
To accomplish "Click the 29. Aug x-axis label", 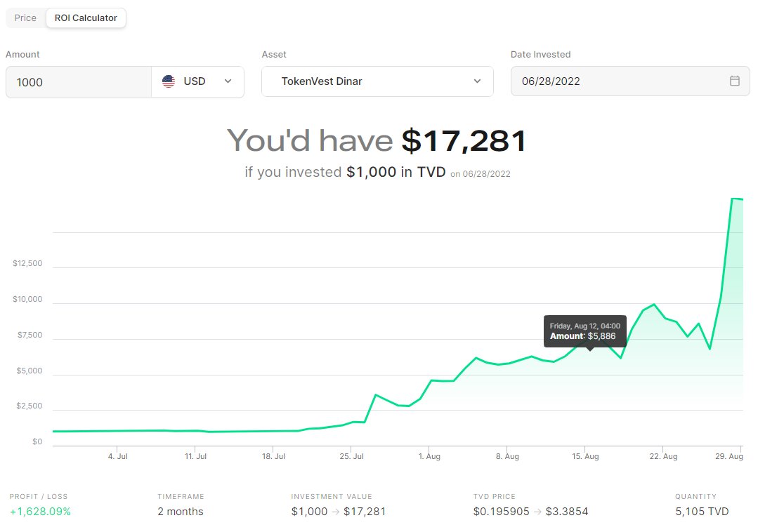I will [x=729, y=456].
